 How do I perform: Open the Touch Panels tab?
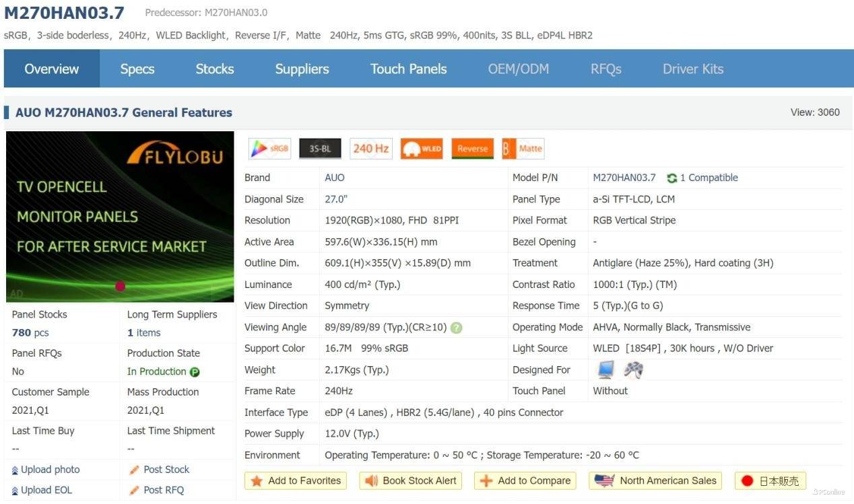point(408,69)
